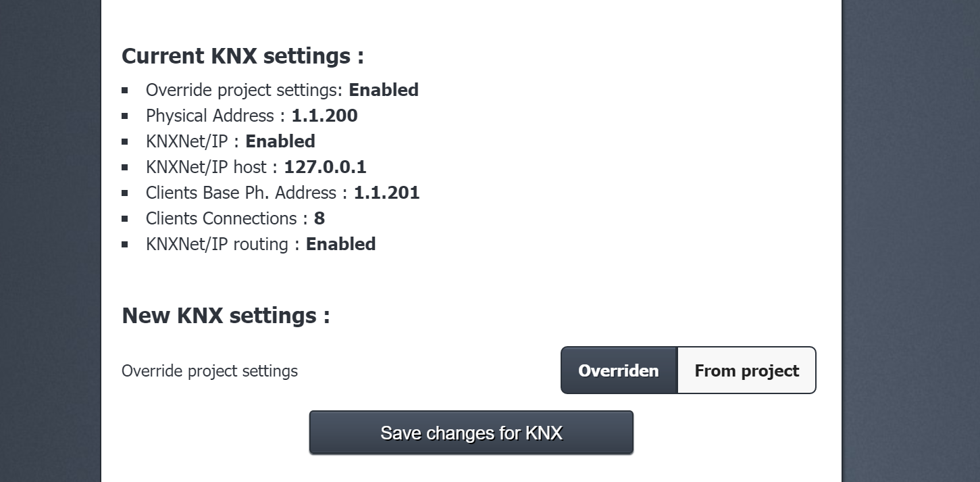Click the Physical Address label text
The image size is (980, 482).
209,116
